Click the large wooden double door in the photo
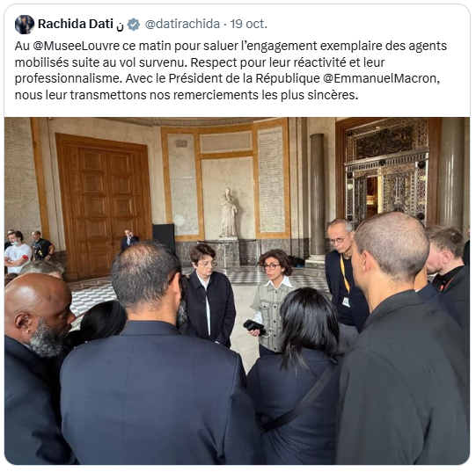 tap(104, 204)
